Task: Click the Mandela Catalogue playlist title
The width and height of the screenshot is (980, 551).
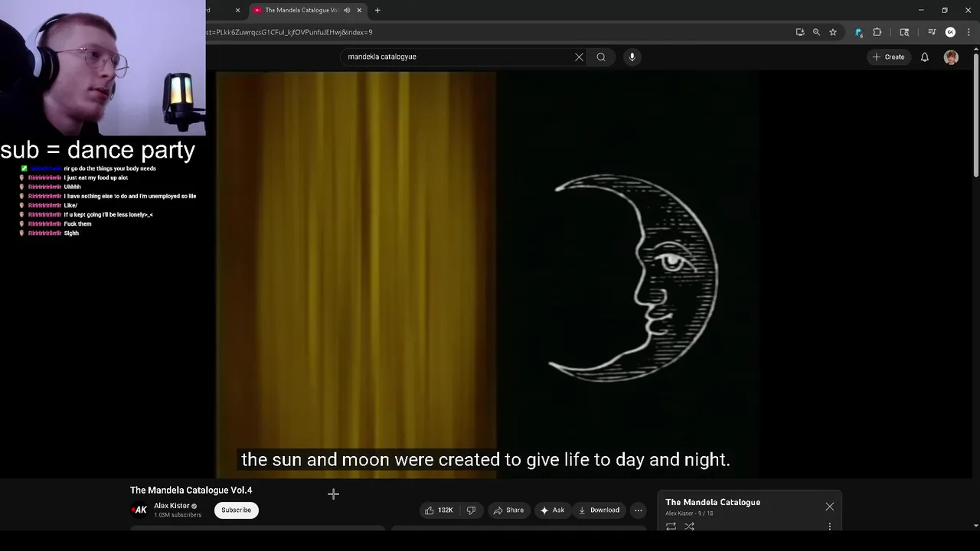Action: tap(713, 502)
